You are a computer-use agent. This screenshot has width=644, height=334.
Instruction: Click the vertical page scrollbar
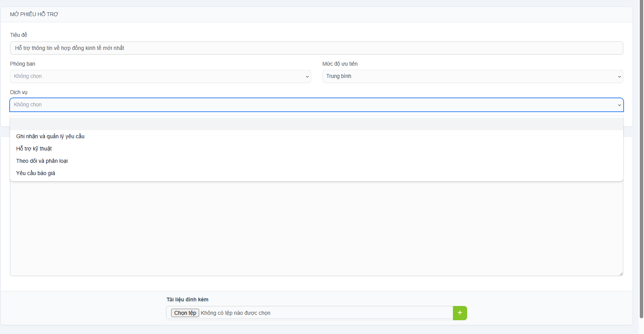641,154
